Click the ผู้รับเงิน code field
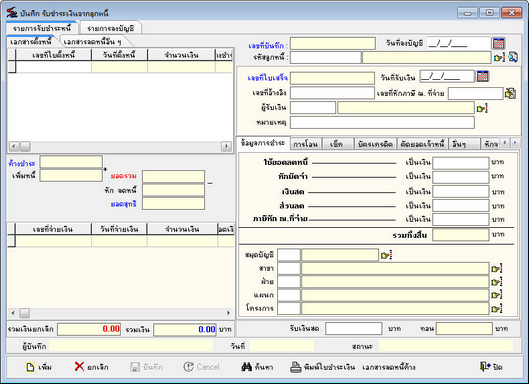 pos(313,108)
